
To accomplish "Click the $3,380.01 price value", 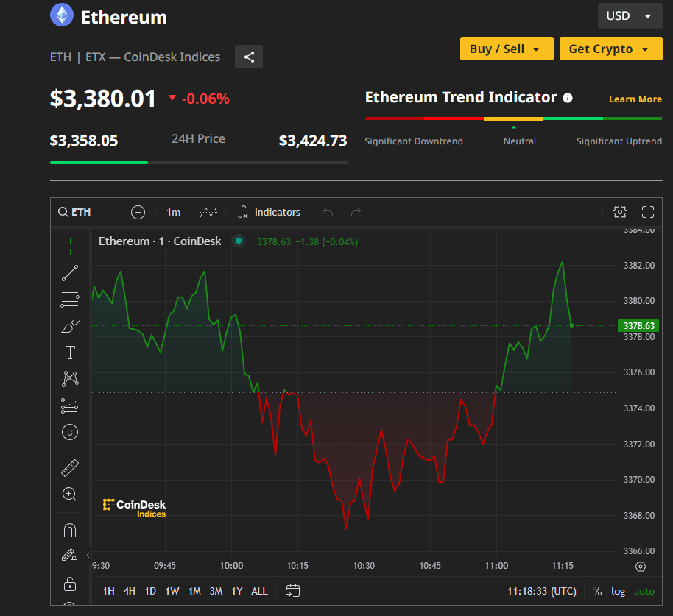I will click(102, 99).
